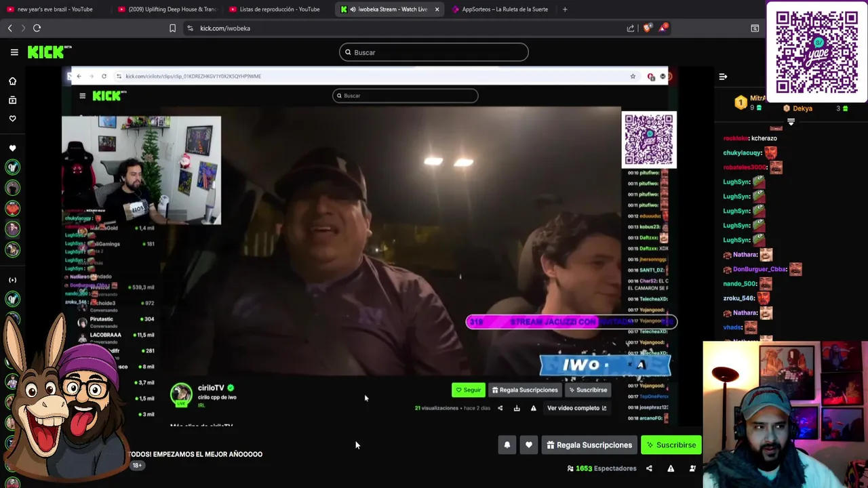Open Brave Rewards icon
This screenshot has height=488, width=868.
coord(663,28)
